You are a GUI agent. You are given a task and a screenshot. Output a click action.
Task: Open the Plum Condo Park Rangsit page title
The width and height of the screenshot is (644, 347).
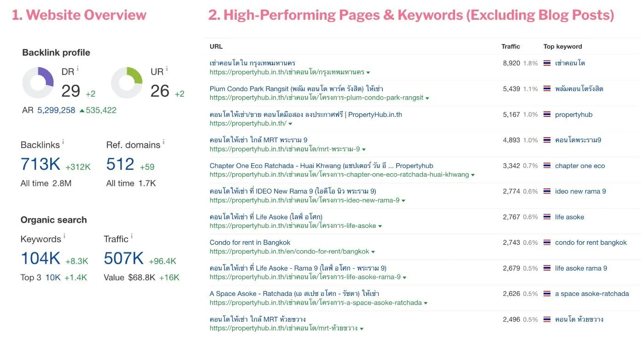(x=296, y=89)
